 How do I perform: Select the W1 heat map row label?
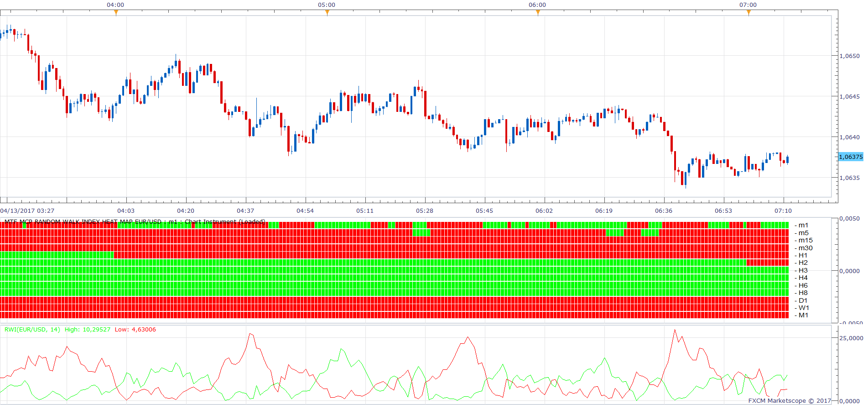(802, 308)
